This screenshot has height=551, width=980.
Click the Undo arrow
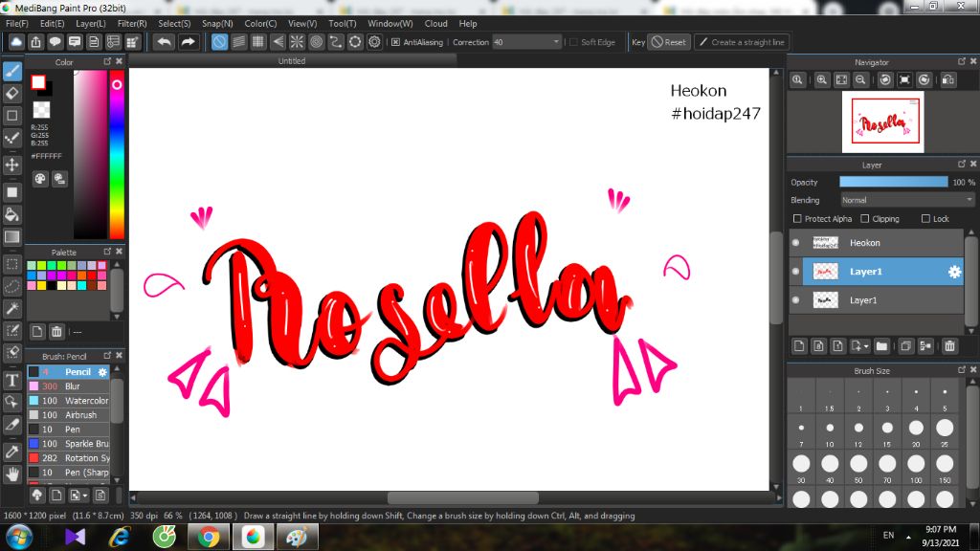[x=164, y=42]
